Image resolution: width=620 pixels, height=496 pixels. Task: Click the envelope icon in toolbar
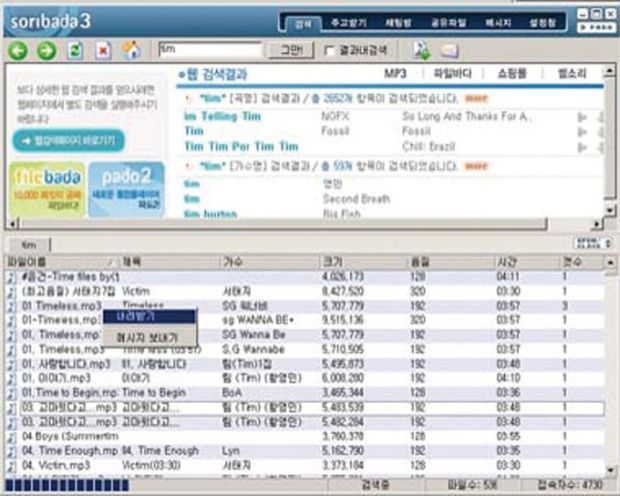point(450,51)
